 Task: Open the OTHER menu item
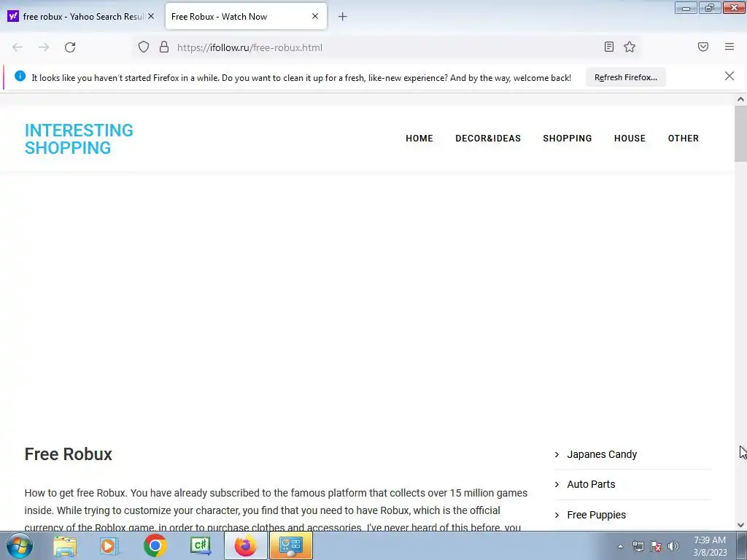[x=683, y=139]
